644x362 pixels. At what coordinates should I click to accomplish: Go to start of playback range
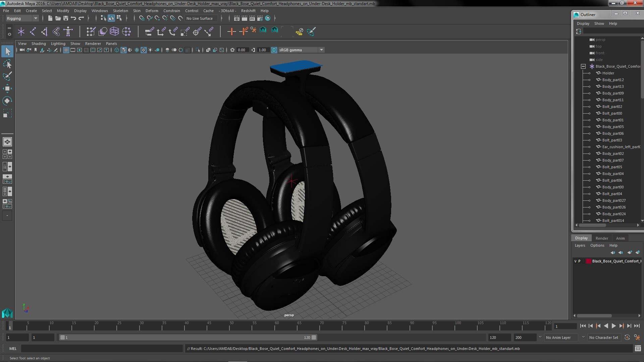point(583,326)
